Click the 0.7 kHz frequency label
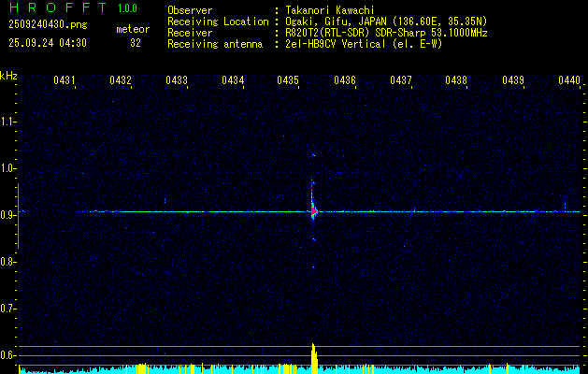 (7, 309)
